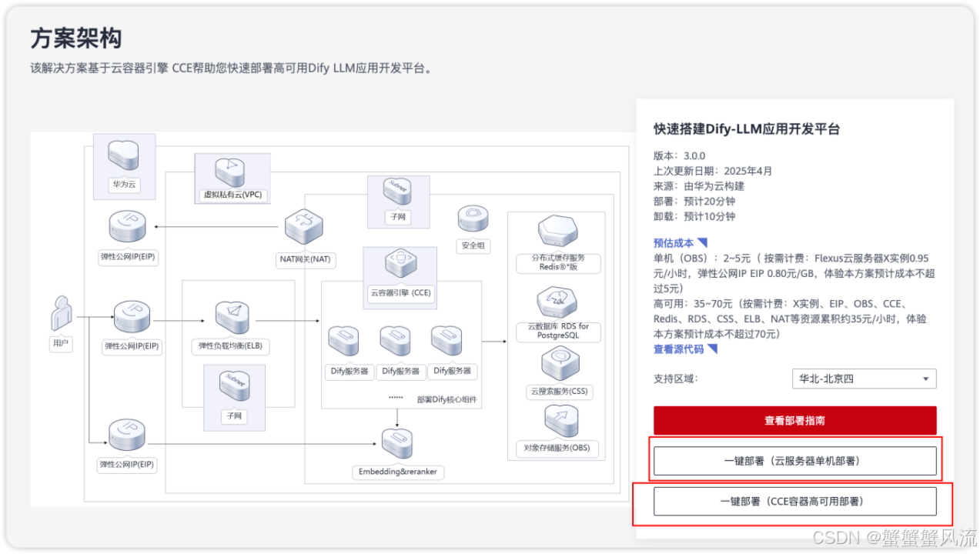
Task: Open the 支持区域 dropdown 华北-北京四
Action: tap(864, 379)
